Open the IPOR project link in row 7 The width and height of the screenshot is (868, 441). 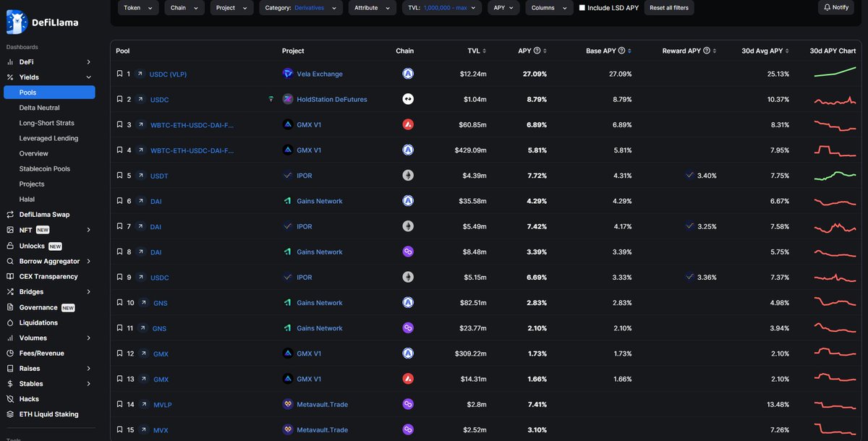pyautogui.click(x=305, y=226)
